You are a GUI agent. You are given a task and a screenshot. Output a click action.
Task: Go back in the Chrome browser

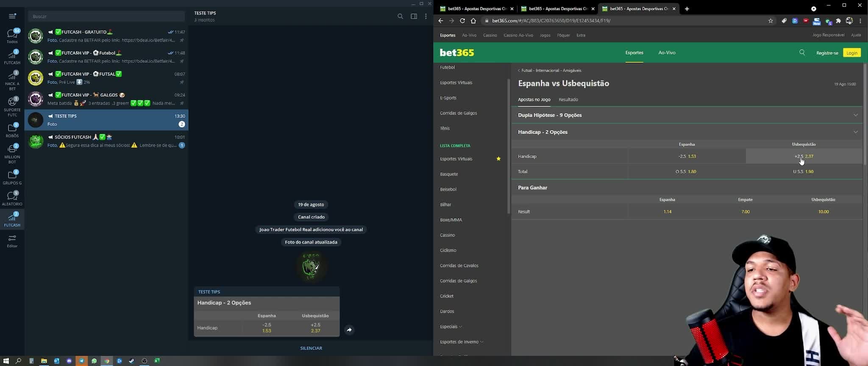tap(440, 20)
